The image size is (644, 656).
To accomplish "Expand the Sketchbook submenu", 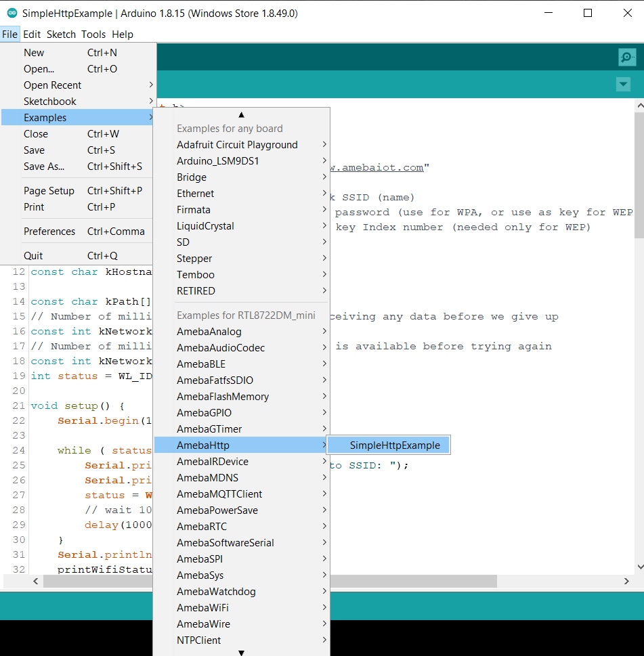I will tap(78, 102).
